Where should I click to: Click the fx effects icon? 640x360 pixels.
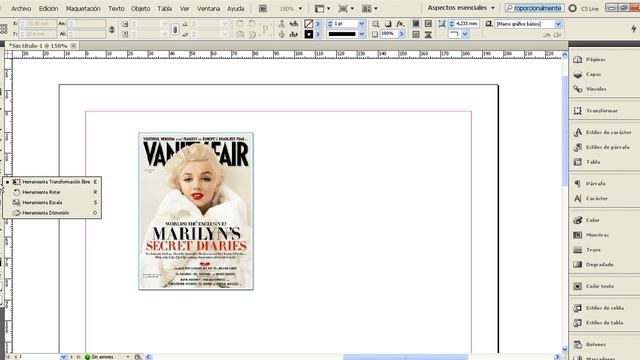coord(400,24)
